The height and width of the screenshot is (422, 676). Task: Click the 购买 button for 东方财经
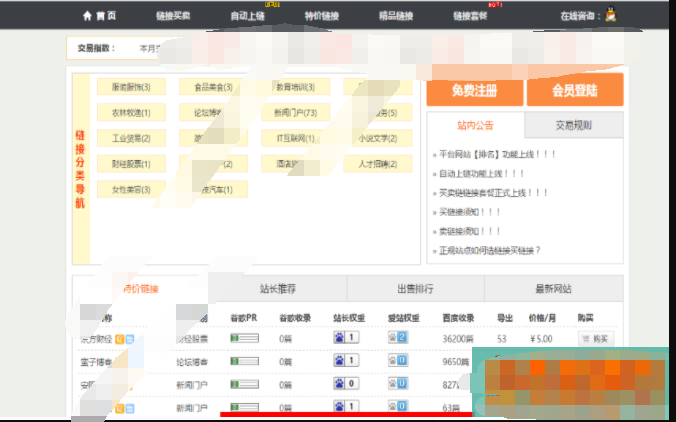point(597,339)
